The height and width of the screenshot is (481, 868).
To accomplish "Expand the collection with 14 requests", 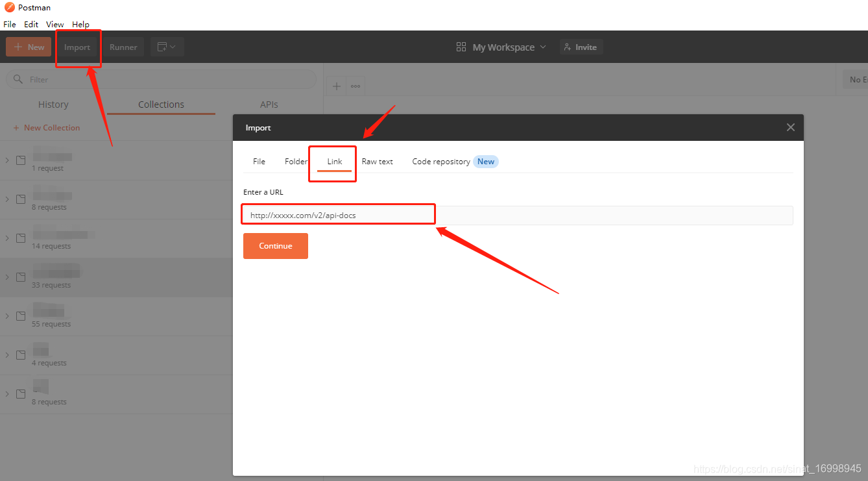I will (x=7, y=238).
